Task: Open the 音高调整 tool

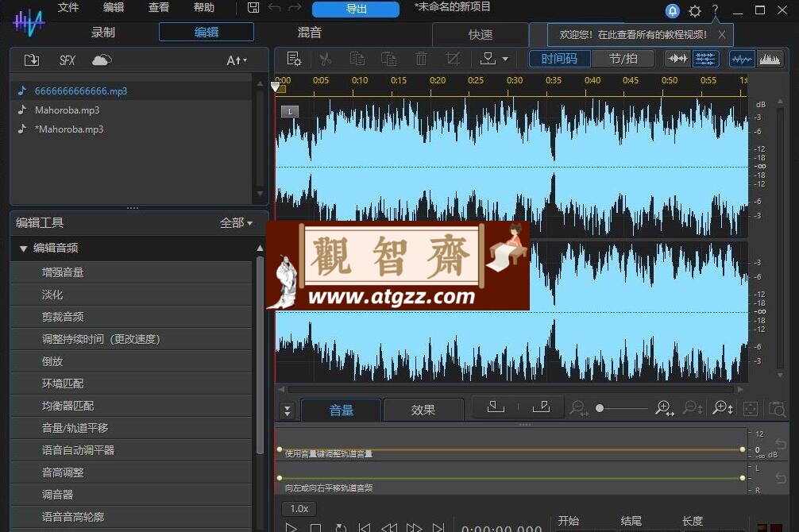Action: 132,472
